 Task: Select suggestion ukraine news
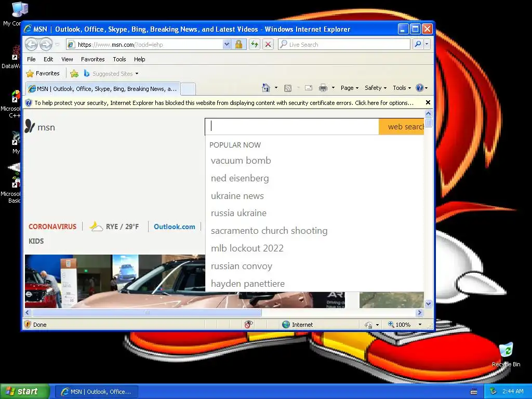click(x=237, y=196)
